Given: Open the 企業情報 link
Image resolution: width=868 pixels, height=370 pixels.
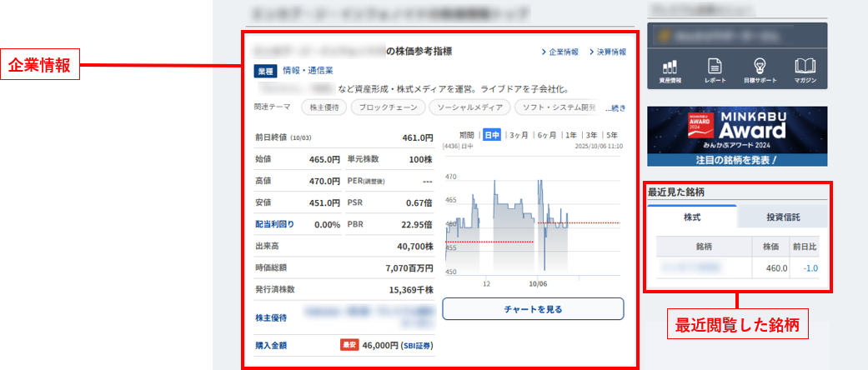Looking at the screenshot, I should (559, 52).
